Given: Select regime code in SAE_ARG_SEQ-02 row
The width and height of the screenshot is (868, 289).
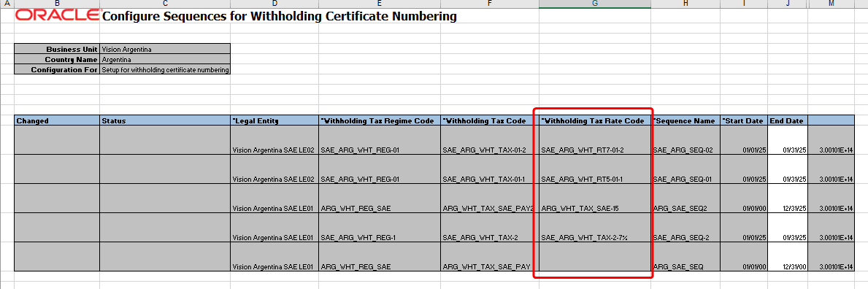Looking at the screenshot, I should click(380, 140).
